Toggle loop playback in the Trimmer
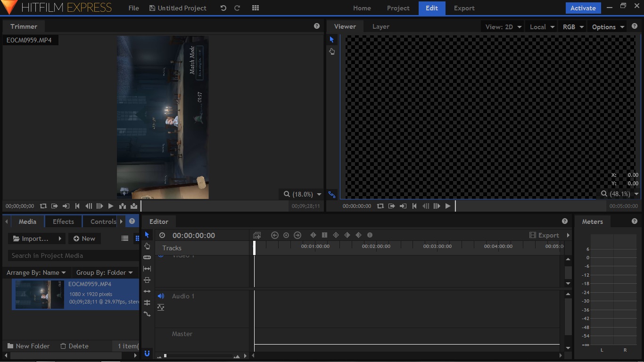Screen dimensions: 644x362 coord(43,206)
